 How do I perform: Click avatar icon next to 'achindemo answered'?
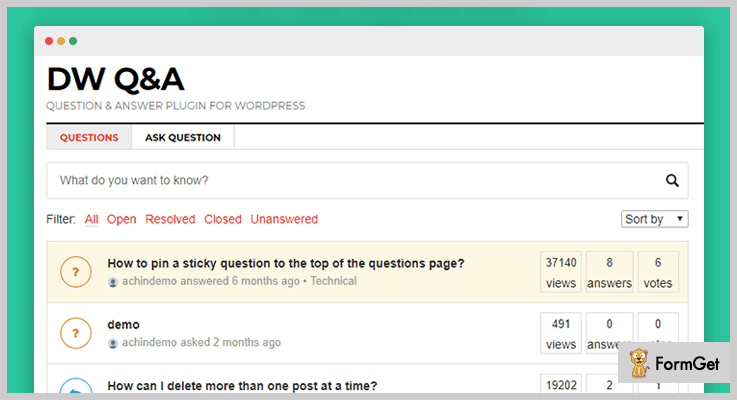pyautogui.click(x=113, y=282)
